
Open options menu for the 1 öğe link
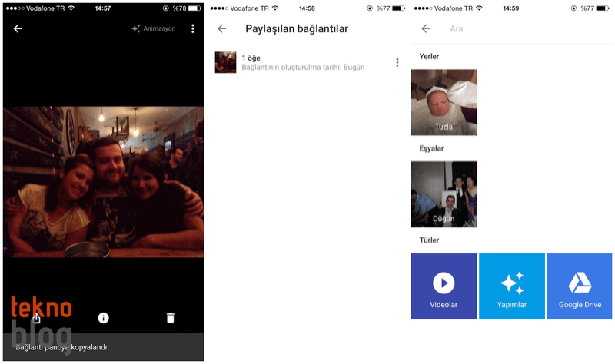pos(397,62)
